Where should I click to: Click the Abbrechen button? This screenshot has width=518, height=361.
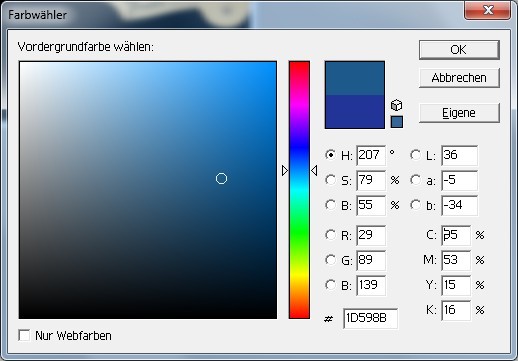click(x=459, y=78)
